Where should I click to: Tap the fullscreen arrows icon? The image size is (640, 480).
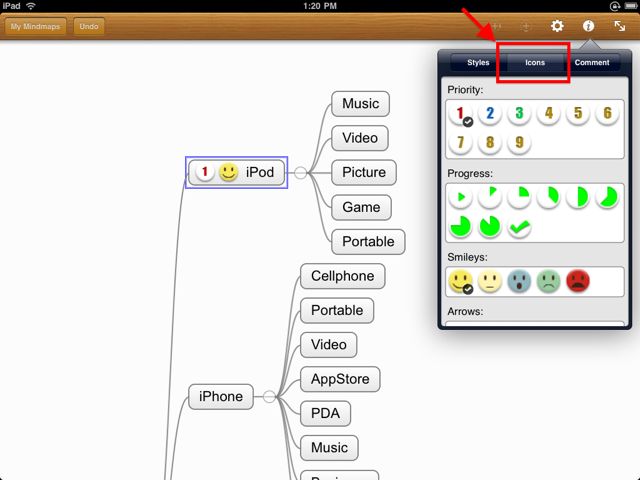click(x=620, y=26)
